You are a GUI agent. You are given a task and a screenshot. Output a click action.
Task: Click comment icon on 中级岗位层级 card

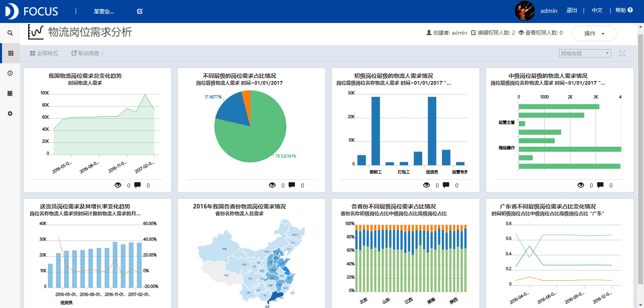(x=600, y=185)
